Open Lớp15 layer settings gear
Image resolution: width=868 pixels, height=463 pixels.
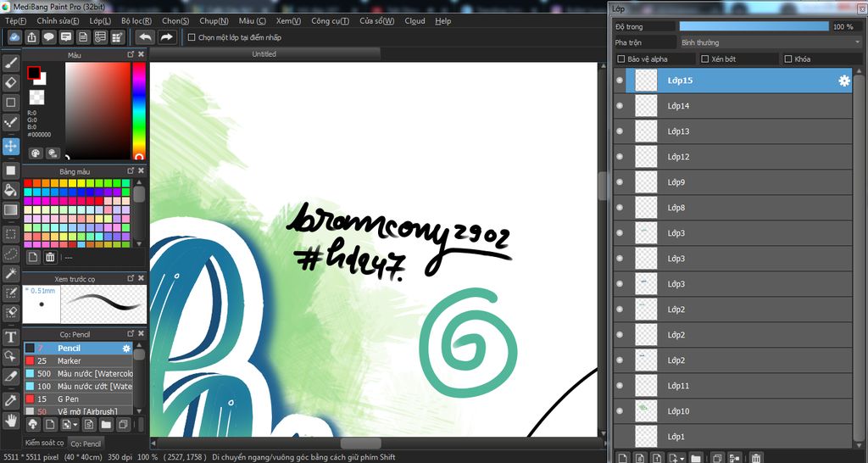point(843,81)
